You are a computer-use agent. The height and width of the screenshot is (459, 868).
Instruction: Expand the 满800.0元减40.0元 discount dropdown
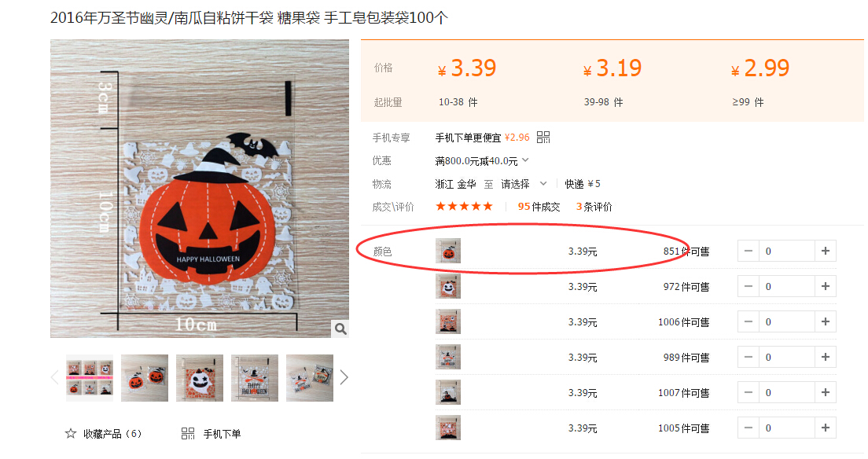(x=525, y=160)
